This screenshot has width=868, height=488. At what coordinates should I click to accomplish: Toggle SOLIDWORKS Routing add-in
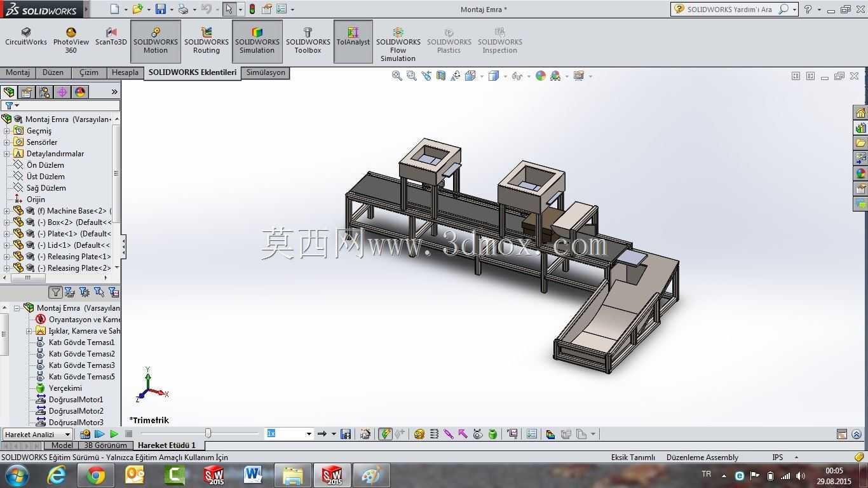[207, 41]
